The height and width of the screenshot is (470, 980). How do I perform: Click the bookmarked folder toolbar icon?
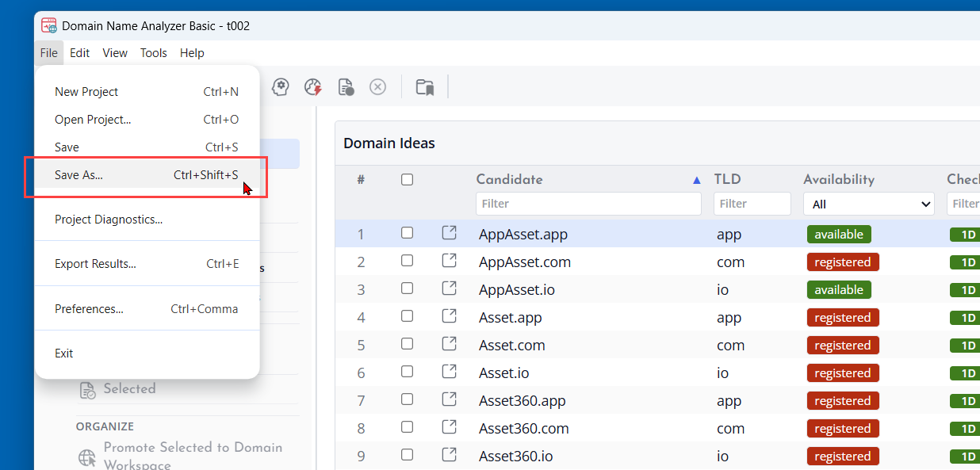[425, 86]
